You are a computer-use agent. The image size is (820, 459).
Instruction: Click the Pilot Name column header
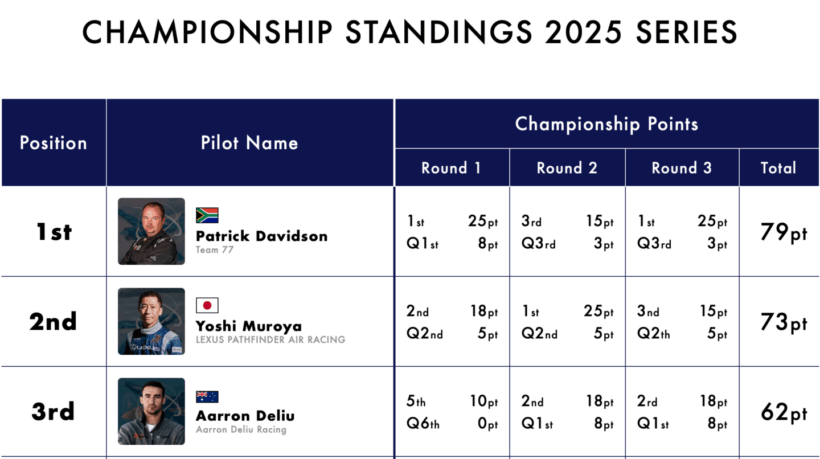pyautogui.click(x=249, y=143)
